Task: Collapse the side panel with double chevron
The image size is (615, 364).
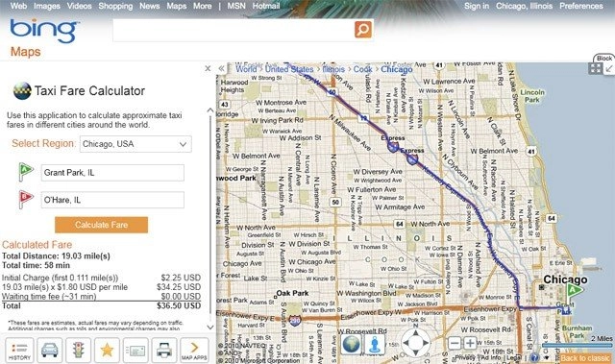Action: [222, 68]
